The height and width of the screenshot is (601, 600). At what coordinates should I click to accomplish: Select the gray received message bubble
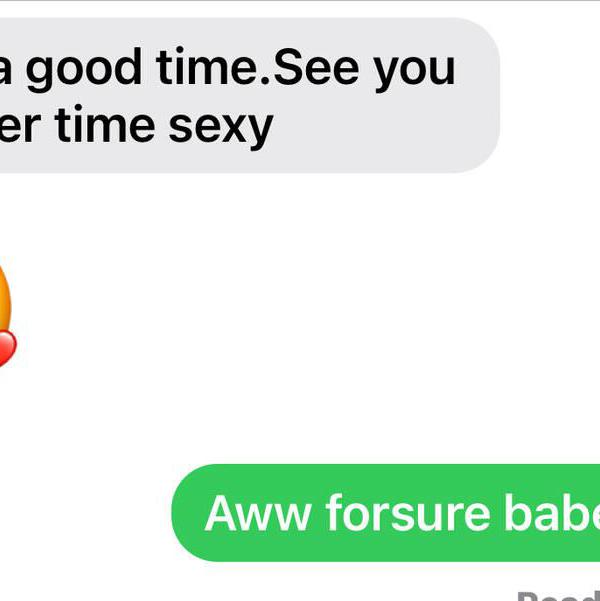[250, 95]
